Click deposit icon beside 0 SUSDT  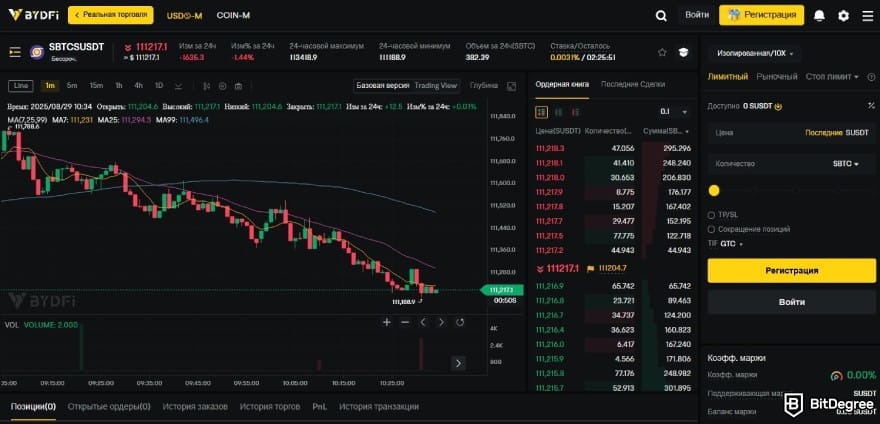(778, 106)
